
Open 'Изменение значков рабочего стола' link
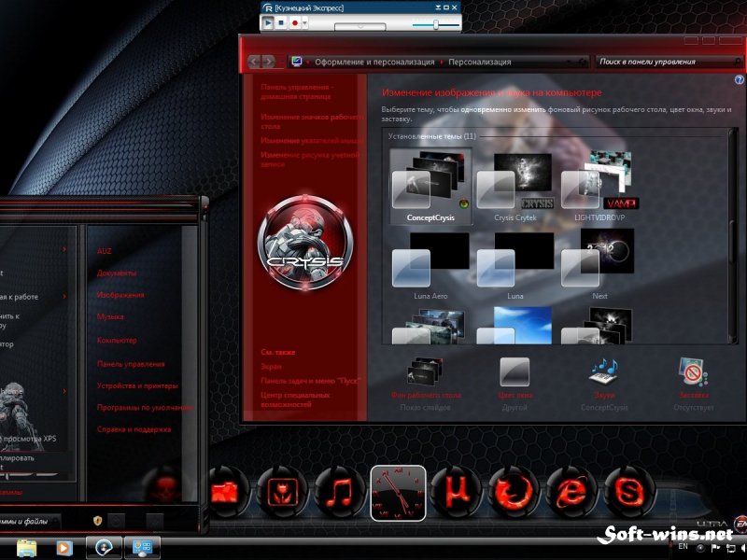pos(312,121)
